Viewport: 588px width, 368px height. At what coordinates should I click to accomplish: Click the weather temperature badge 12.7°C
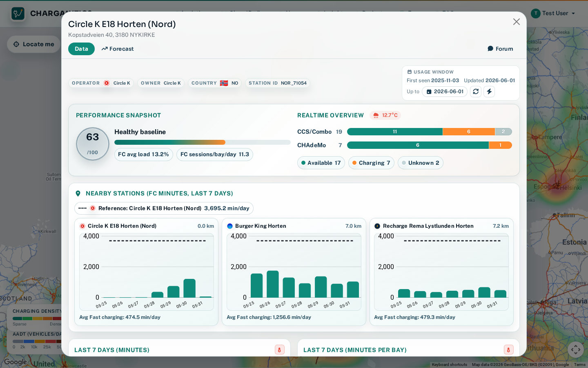[x=385, y=115]
